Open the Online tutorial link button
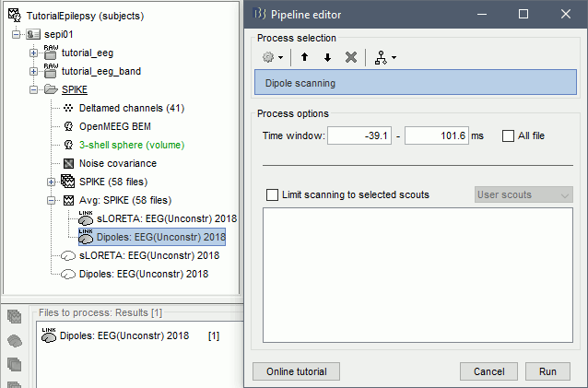Viewport: 588px width, 388px height. 296,370
